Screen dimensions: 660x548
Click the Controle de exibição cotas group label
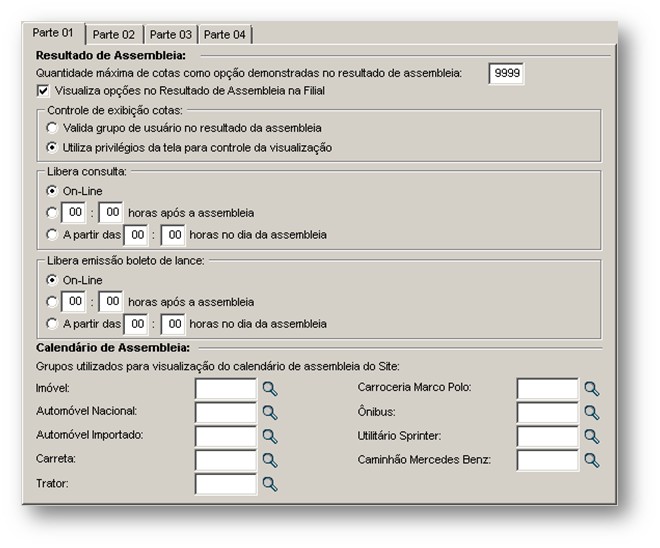pos(115,110)
